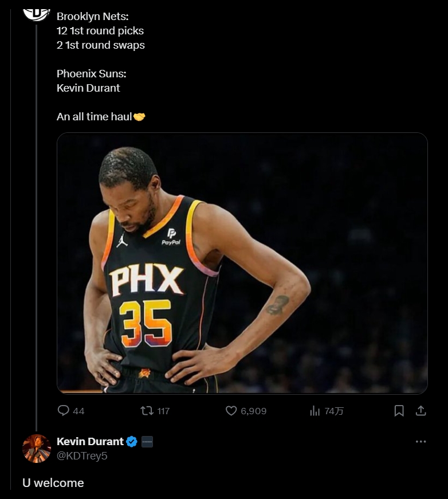Like the tweet using the heart icon

[231, 411]
